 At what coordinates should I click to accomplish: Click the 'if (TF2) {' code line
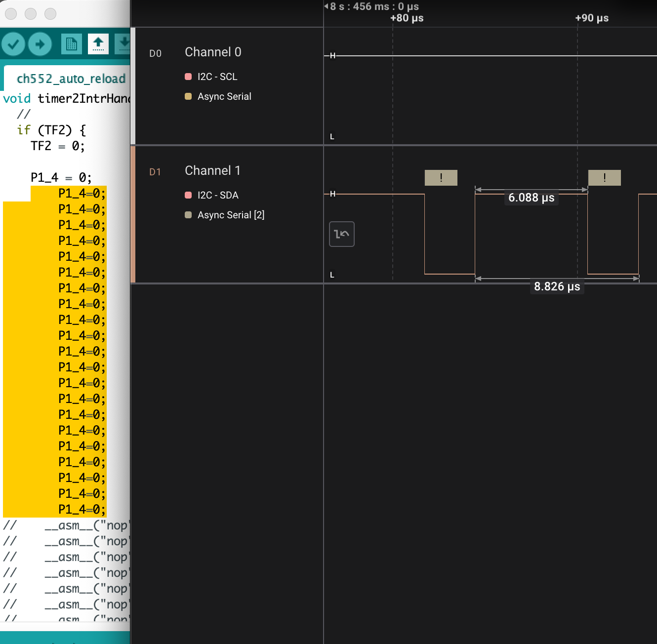click(51, 130)
